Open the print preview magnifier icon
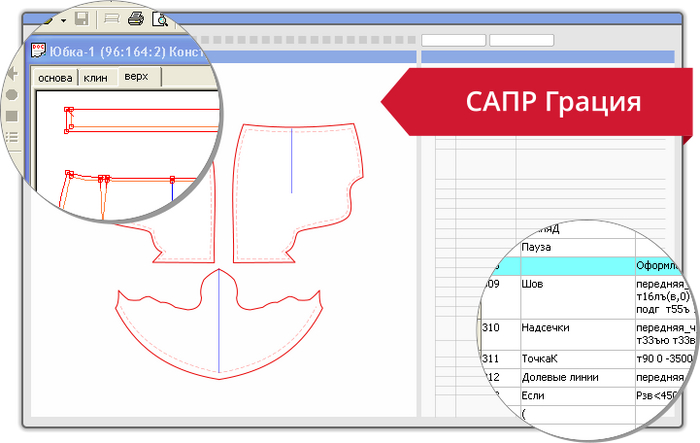 pos(160,19)
